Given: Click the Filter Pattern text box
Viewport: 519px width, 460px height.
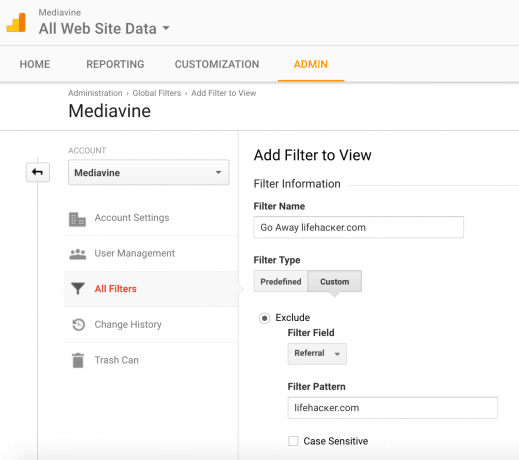Looking at the screenshot, I should [393, 408].
